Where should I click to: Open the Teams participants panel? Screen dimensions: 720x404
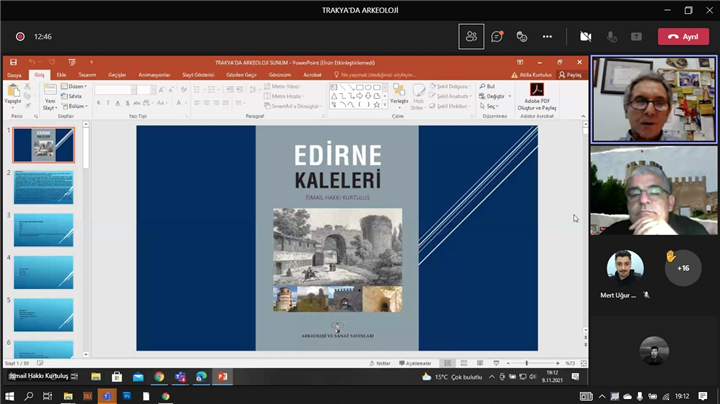pos(471,37)
